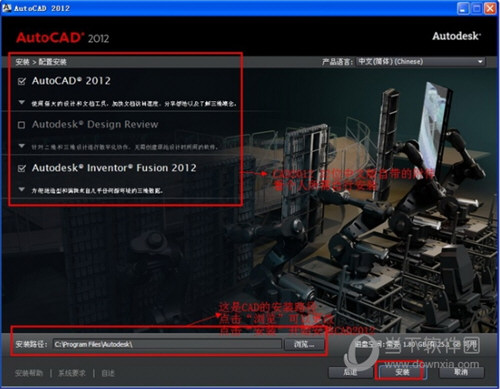The width and height of the screenshot is (500, 389).
Task: Uncheck the Autodesk Inventor Fusion 2012 checkbox
Action: pos(22,168)
